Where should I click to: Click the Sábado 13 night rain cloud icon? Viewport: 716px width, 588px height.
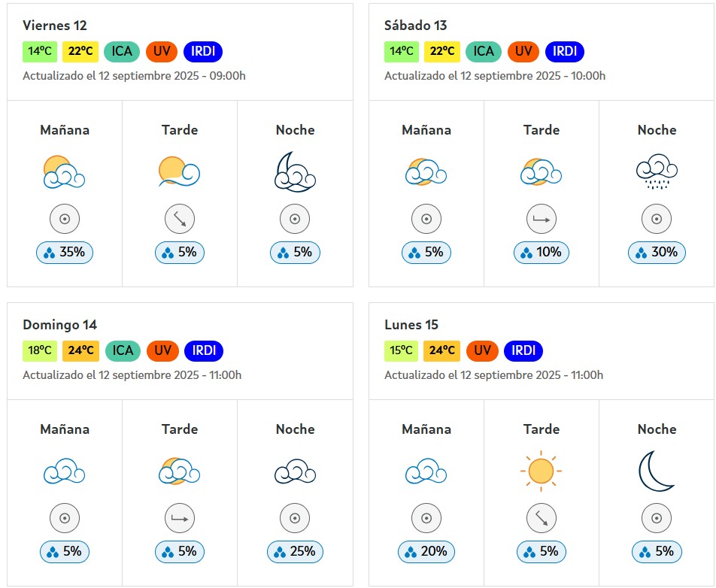(657, 171)
